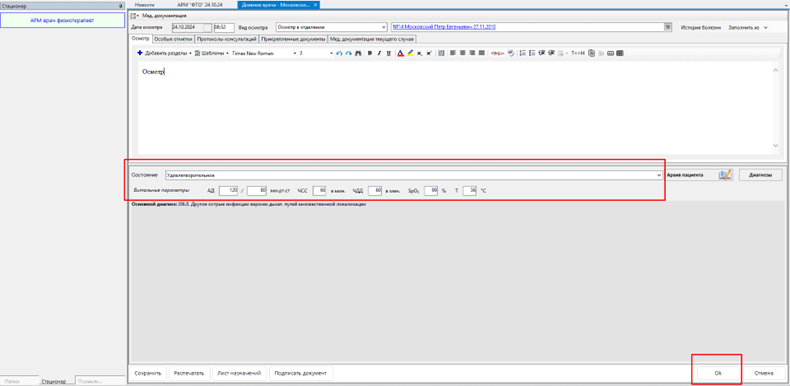Viewport: 790px width, 386px height.
Task: Open patient archive book icon
Action: tap(725, 175)
